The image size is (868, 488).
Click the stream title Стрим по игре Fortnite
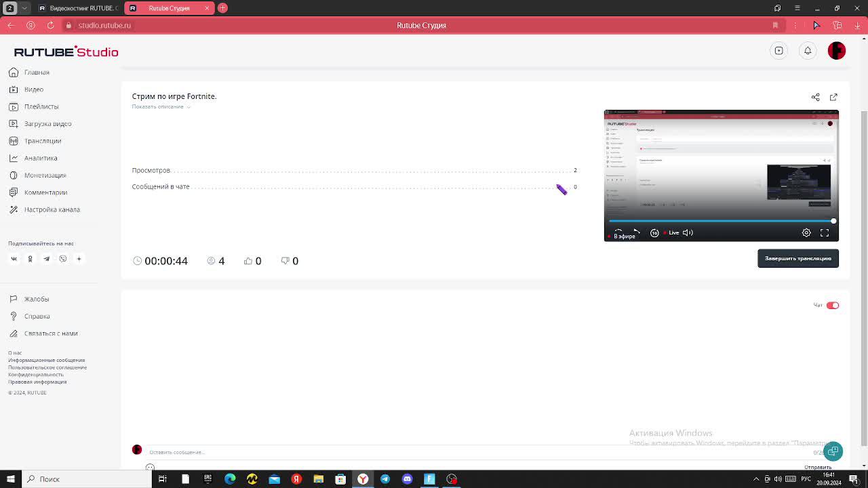(174, 96)
